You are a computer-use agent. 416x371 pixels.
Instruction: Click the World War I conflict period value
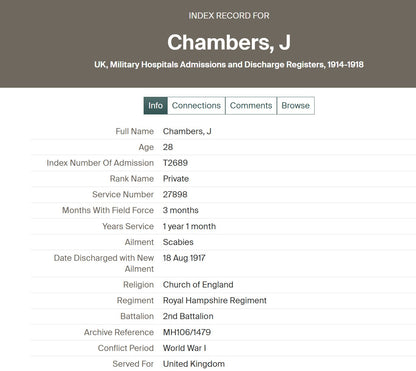[184, 348]
